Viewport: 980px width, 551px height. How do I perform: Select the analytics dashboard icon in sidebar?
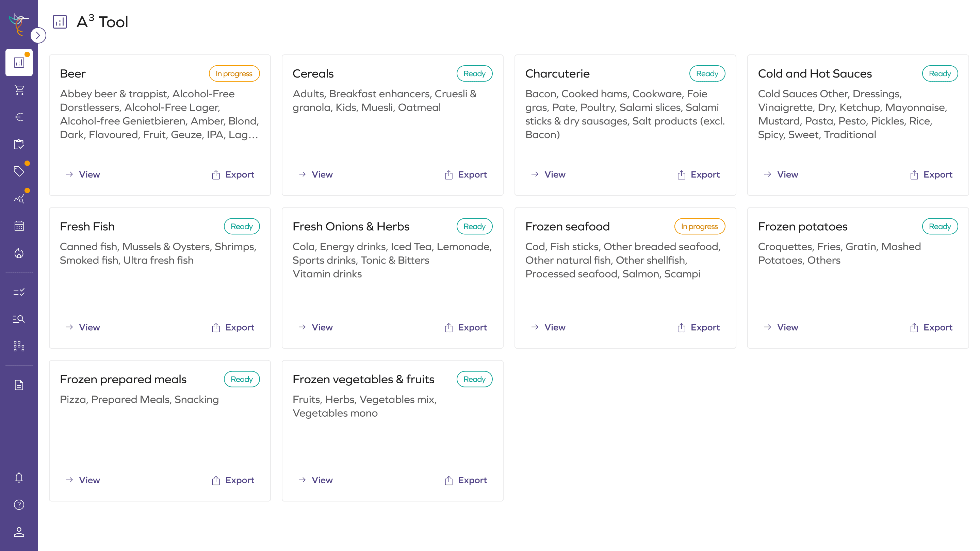19,62
